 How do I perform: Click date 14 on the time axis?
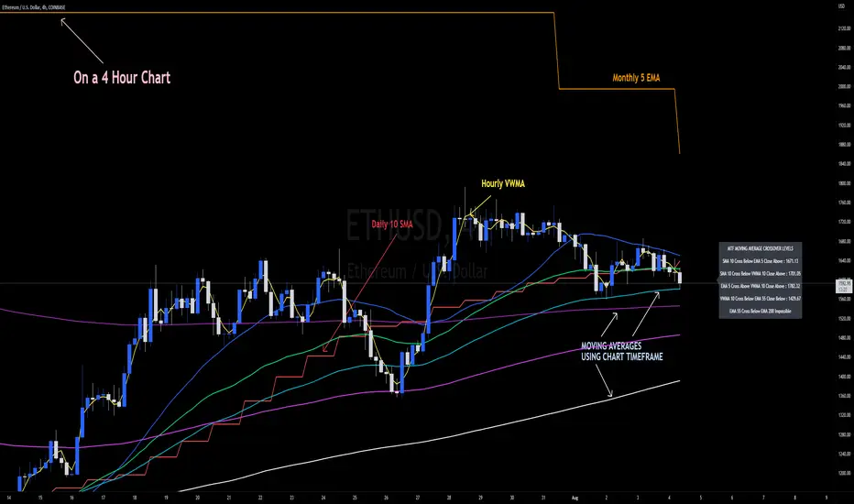tap(9, 498)
